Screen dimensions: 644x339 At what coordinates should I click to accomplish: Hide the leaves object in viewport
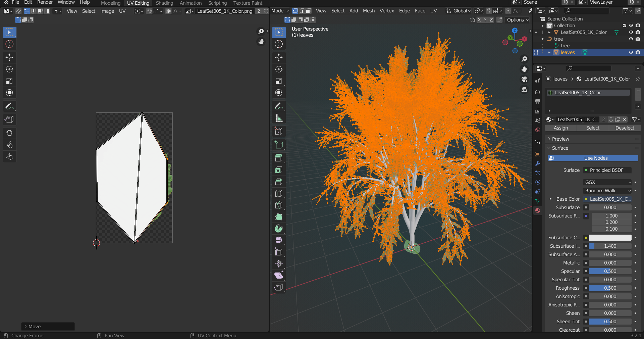coord(631,52)
